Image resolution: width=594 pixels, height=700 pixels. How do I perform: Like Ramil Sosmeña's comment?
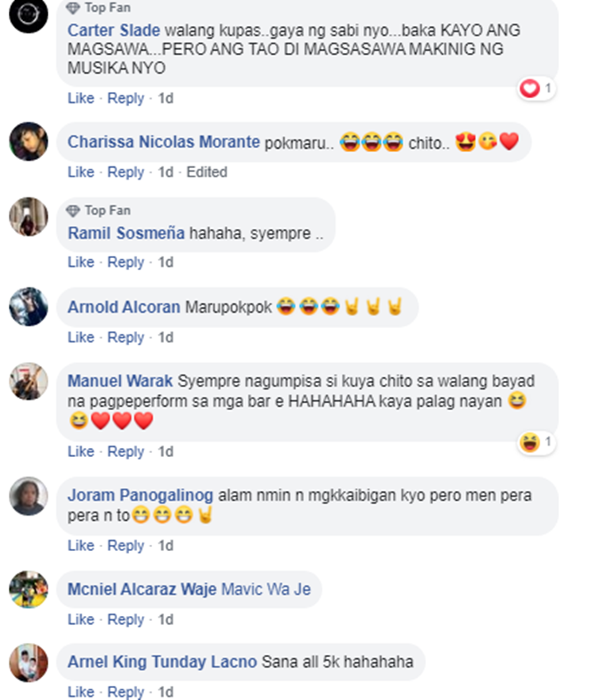tap(81, 262)
